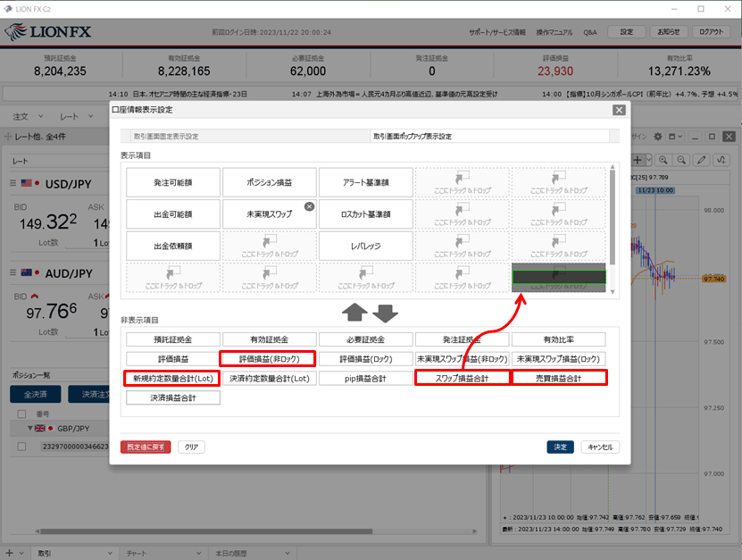Viewport: 742px width, 560px height.
Task: Select the ポジション損益 displayed tile
Action: [270, 182]
